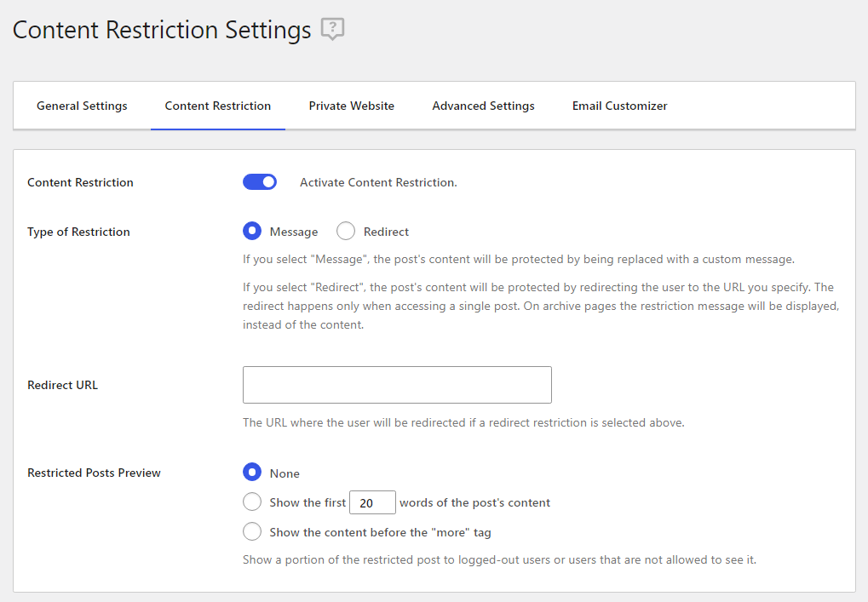The image size is (868, 602).
Task: Click the "Activate Content Restriction." label text
Action: point(378,182)
